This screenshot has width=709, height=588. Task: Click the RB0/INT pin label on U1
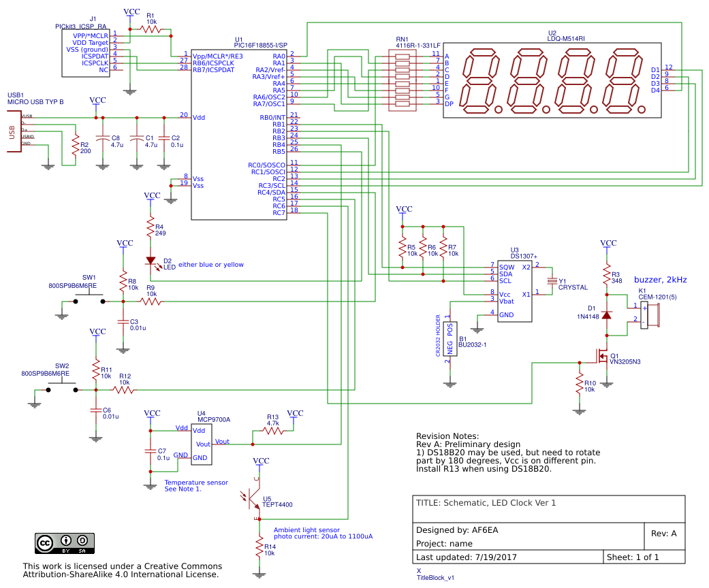[272, 117]
